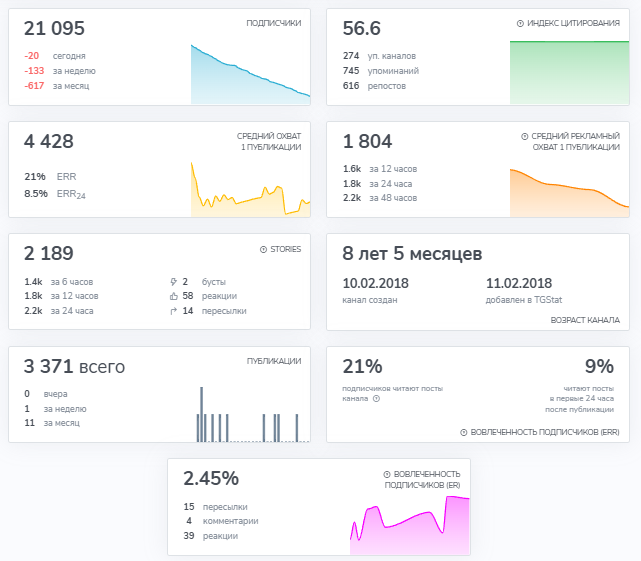Click the info icon beside STORIES label
Screen dimensions: 641x561
[264, 249]
